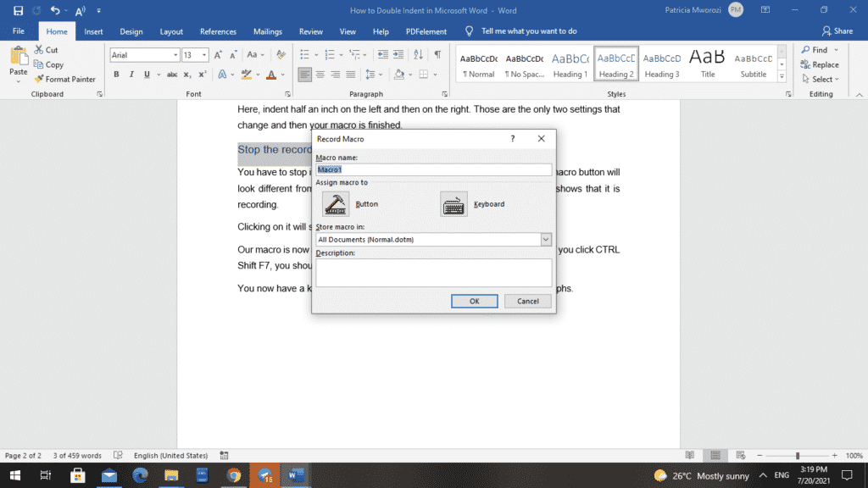Screen dimensions: 868x488
Task: Open Windows Start menu
Action: [x=15, y=475]
